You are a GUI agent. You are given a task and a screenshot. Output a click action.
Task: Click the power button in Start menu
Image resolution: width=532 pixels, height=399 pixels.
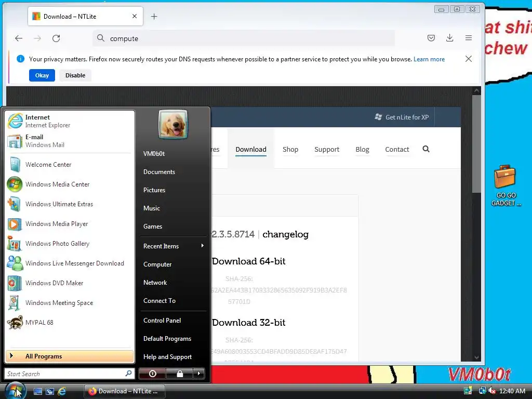pos(152,374)
